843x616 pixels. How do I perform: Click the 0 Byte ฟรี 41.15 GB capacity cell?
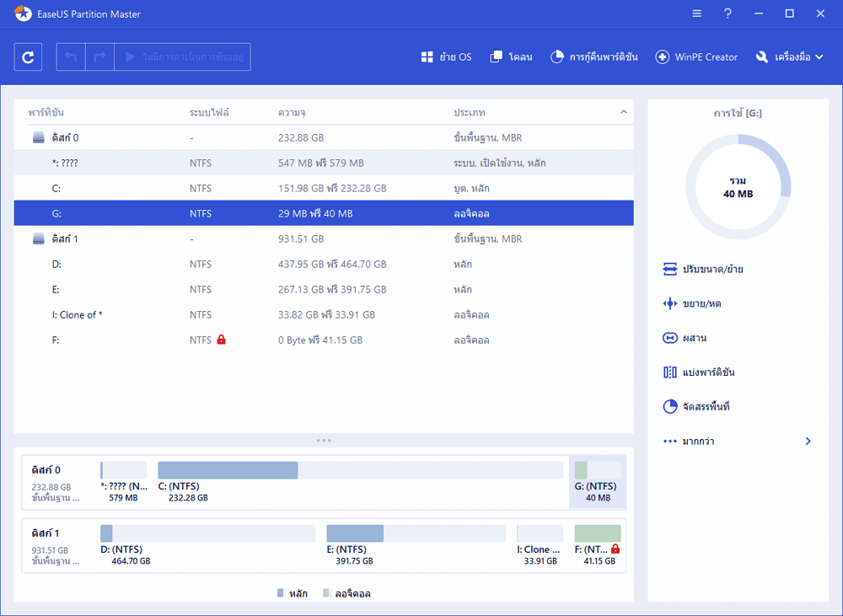[x=320, y=340]
